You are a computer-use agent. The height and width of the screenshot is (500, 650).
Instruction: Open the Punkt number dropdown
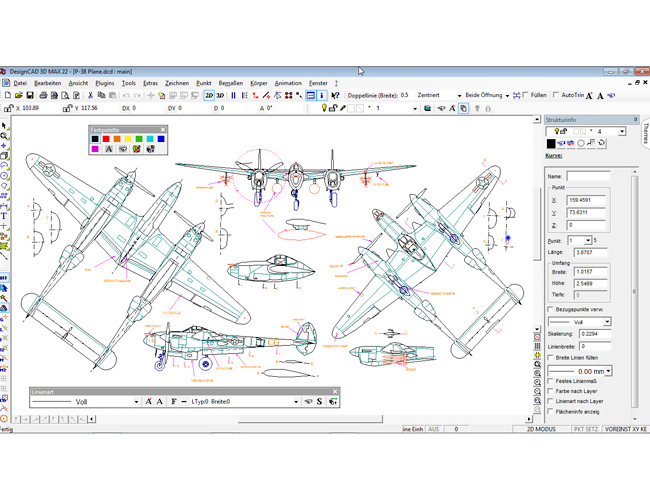point(588,240)
